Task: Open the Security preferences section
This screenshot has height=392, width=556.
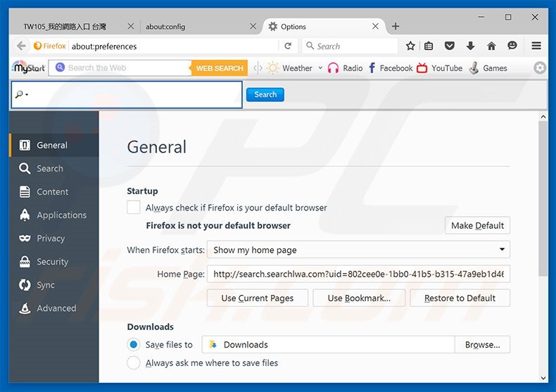Action: [54, 262]
